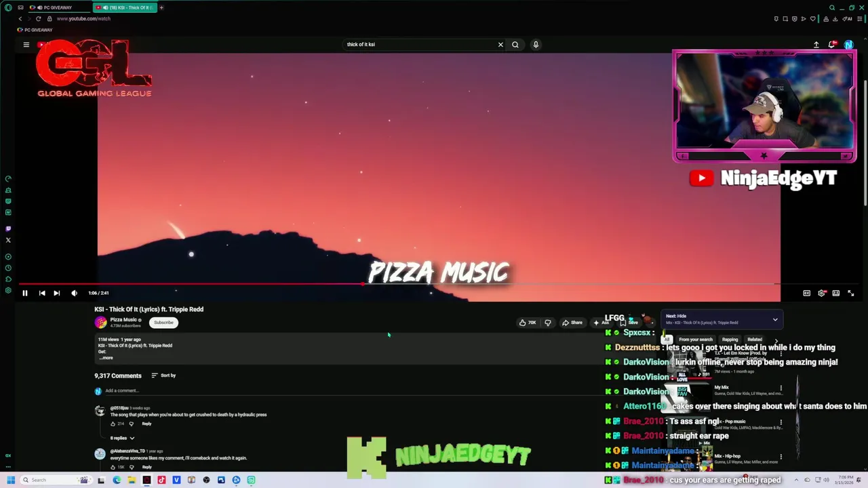Like the hydraulic press comment
This screenshot has width=868, height=488.
113,424
